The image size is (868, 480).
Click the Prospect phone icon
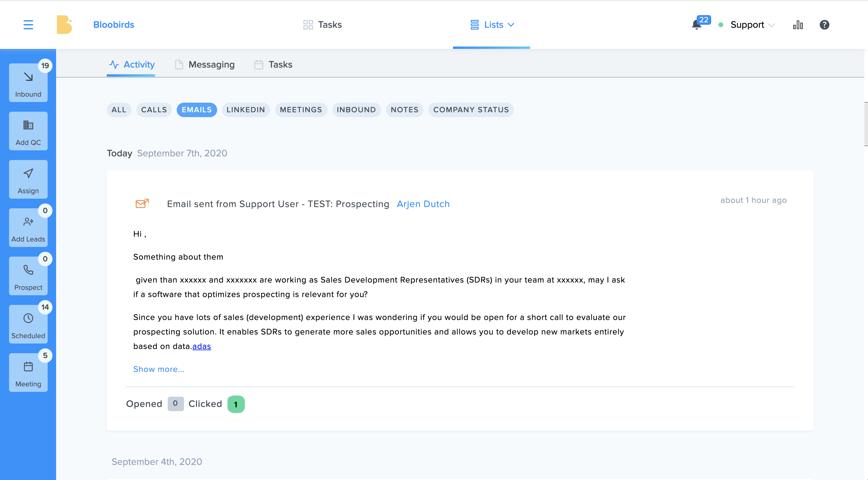coord(28,270)
